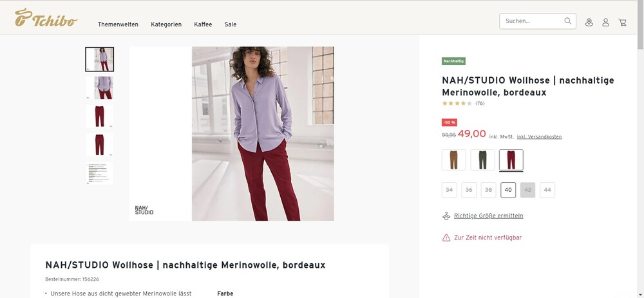Open the Tchibo logo homepage

[46, 17]
